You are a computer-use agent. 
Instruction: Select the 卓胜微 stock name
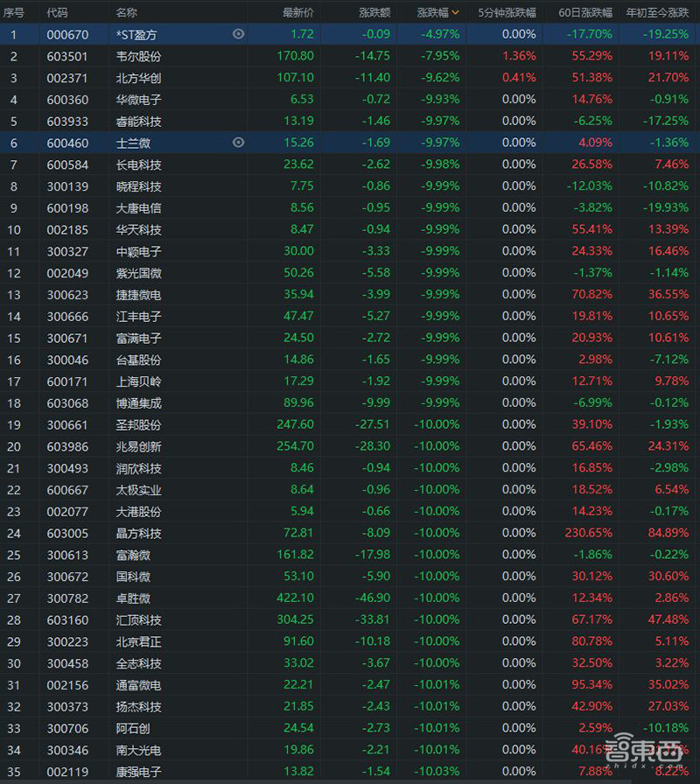click(133, 598)
